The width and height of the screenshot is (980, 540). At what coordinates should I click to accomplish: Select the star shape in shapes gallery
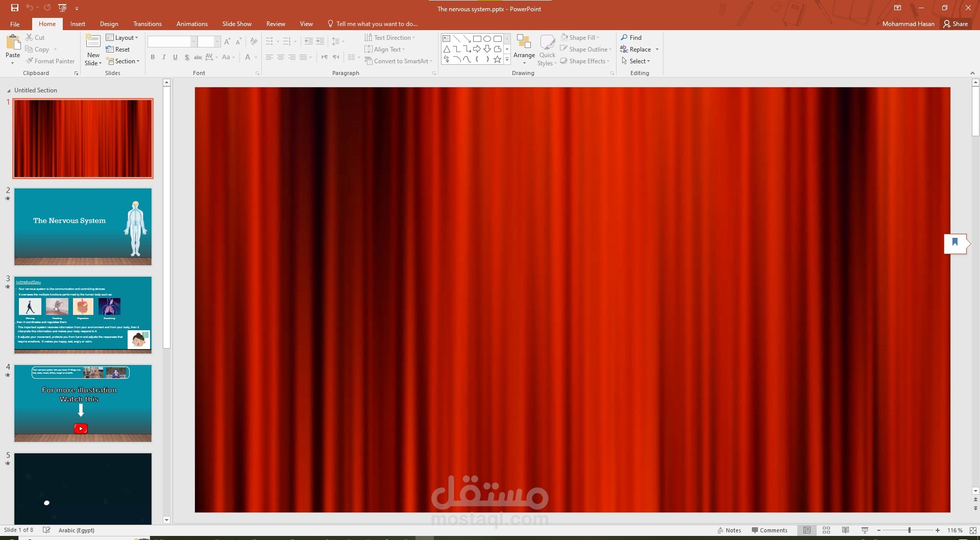[x=497, y=59]
